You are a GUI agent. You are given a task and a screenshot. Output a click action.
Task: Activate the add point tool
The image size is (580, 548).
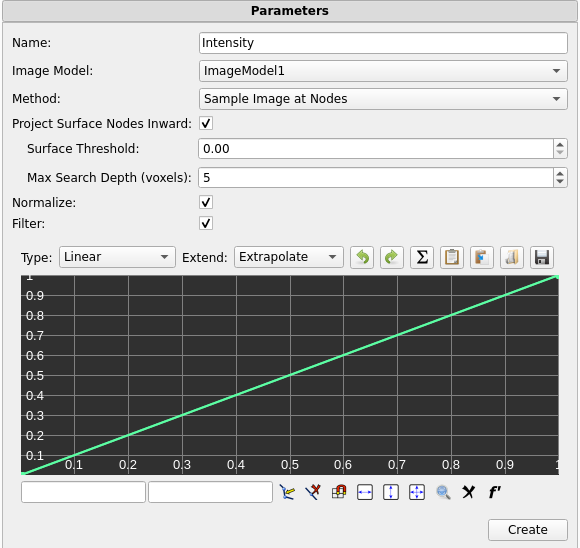click(287, 492)
